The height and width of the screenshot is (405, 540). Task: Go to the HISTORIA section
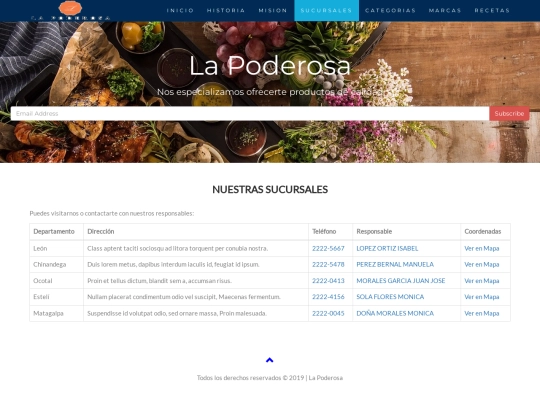tap(226, 10)
